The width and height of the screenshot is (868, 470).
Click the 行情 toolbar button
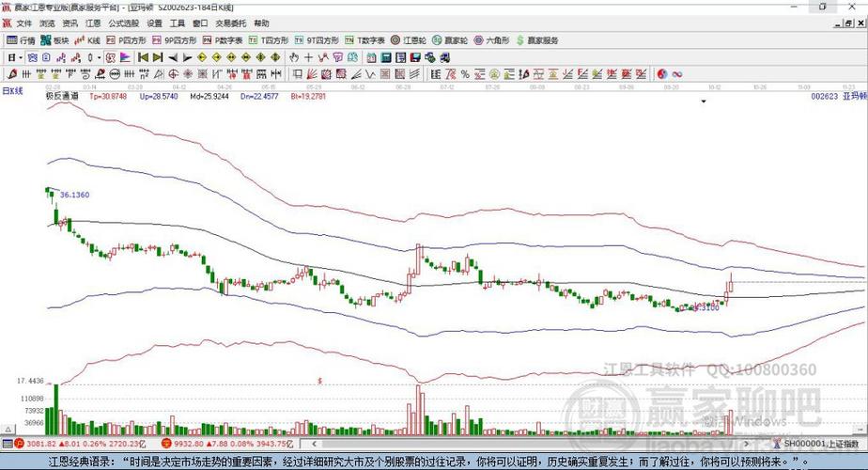click(x=21, y=40)
